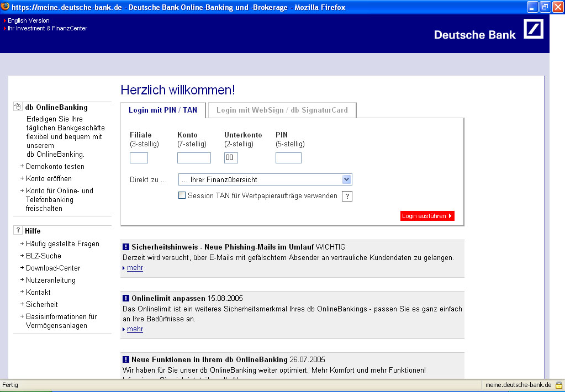Click the padlock icon in status bar
The image size is (565, 392).
click(x=558, y=385)
